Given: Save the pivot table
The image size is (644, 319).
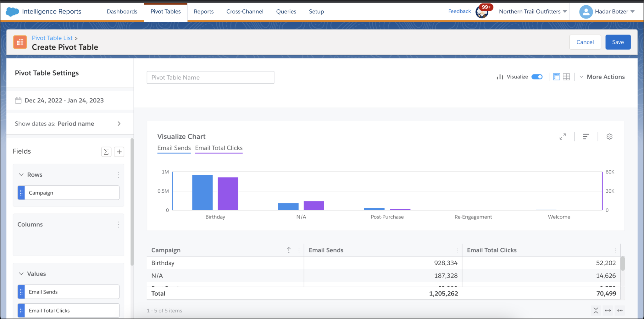Looking at the screenshot, I should pyautogui.click(x=618, y=42).
